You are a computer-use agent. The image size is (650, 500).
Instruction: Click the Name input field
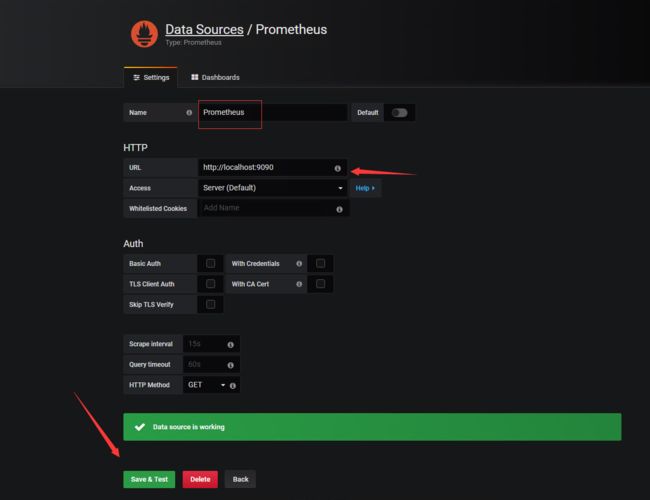pyautogui.click(x=273, y=112)
